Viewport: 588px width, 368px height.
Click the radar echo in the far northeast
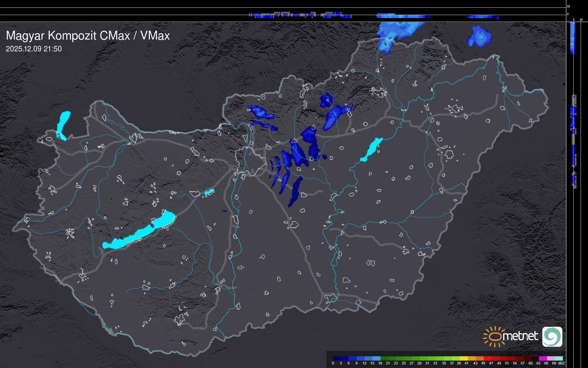[x=480, y=37]
